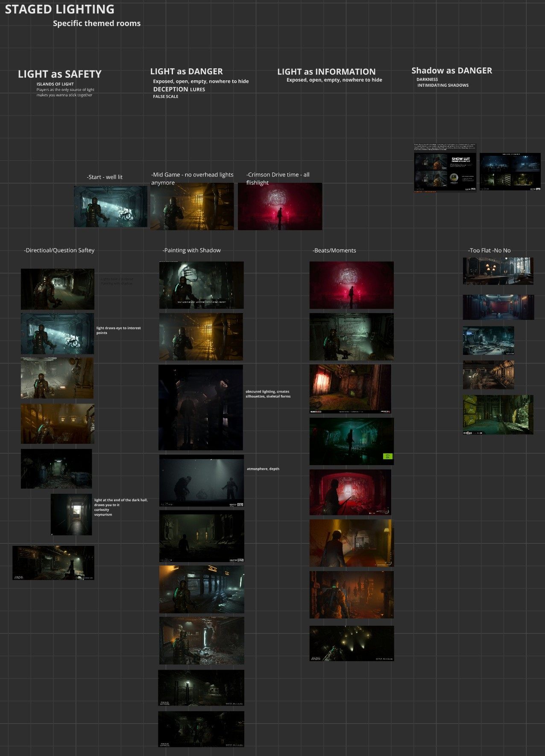This screenshot has width=545, height=756.
Task: Click the 'light at the end of the dark hall' note
Action: pyautogui.click(x=121, y=507)
